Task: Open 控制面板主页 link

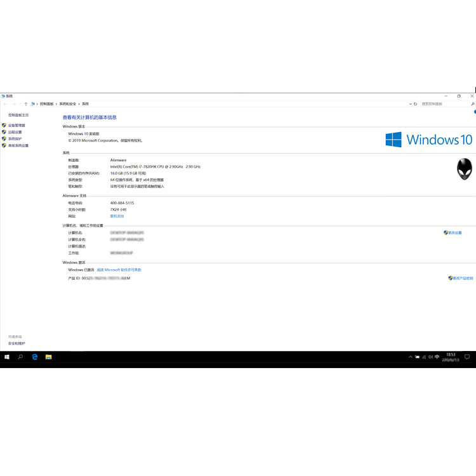Action: tap(18, 115)
